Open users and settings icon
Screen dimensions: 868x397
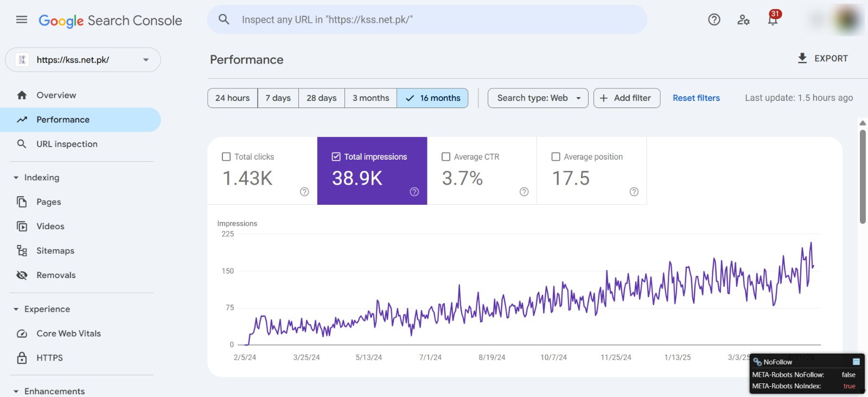click(x=743, y=20)
